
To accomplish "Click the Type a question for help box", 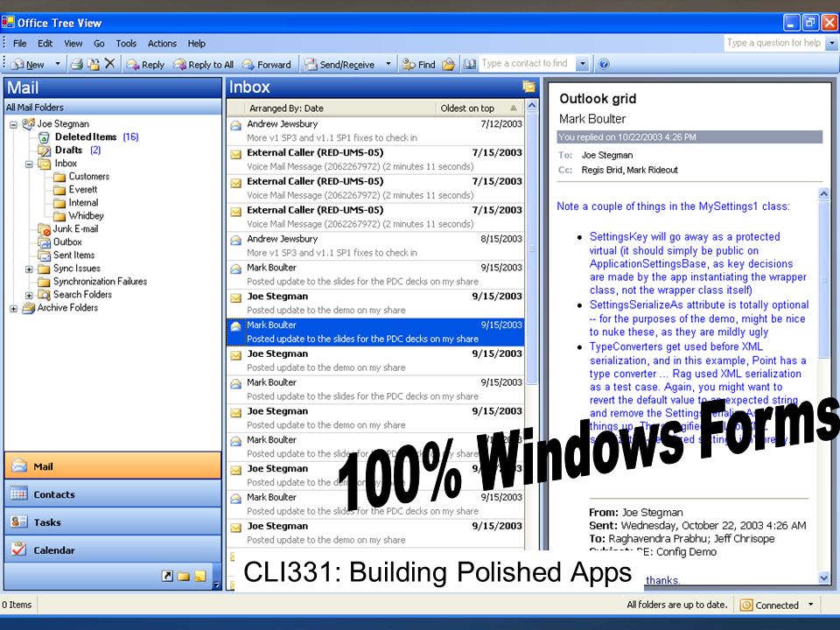I will coord(774,43).
